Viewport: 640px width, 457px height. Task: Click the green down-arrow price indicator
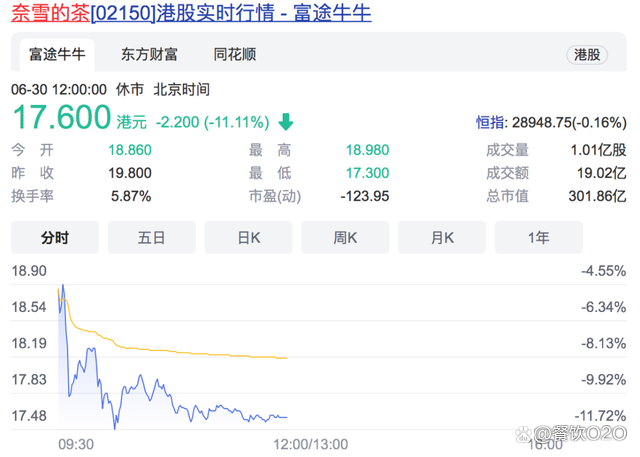pyautogui.click(x=286, y=122)
